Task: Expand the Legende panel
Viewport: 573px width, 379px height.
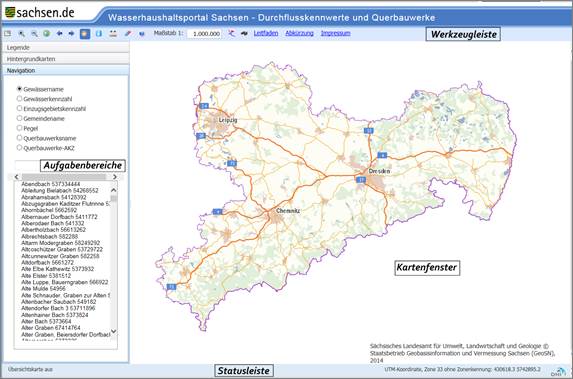Action: click(66, 48)
